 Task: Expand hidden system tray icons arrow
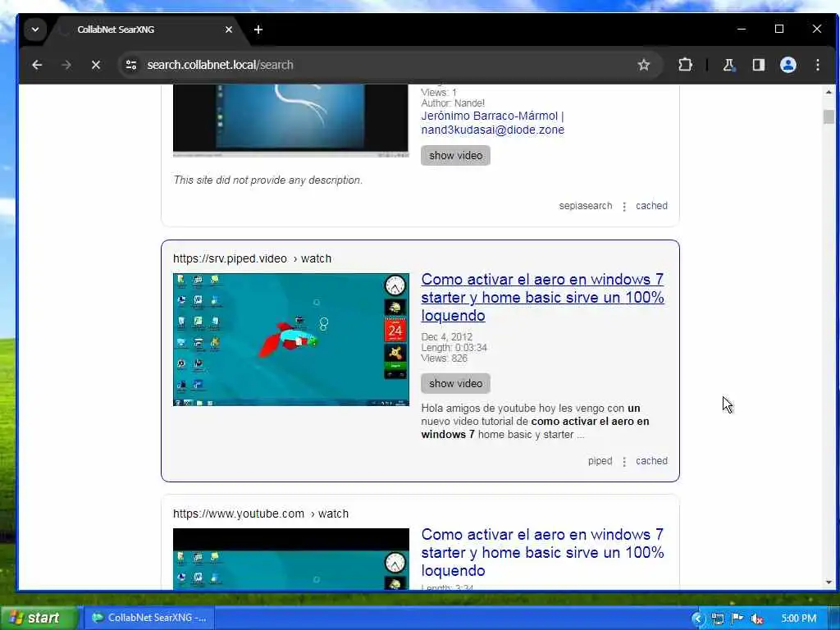pos(697,619)
